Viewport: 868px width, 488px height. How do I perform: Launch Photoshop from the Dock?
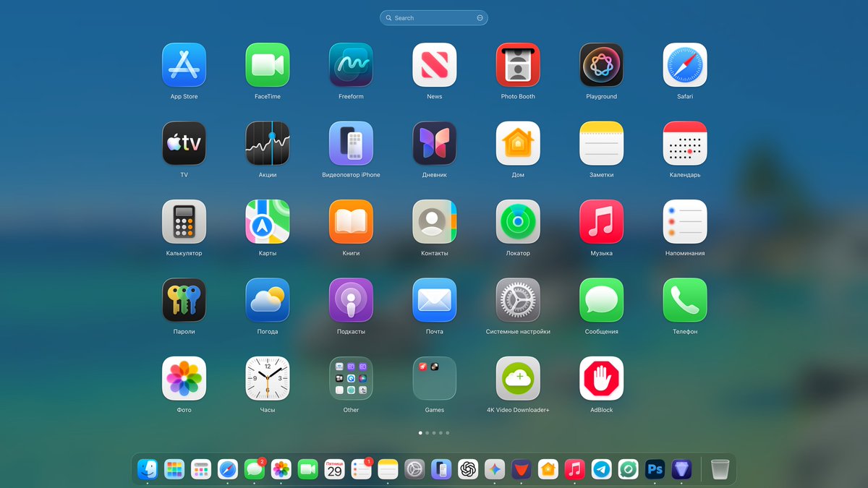(x=655, y=469)
